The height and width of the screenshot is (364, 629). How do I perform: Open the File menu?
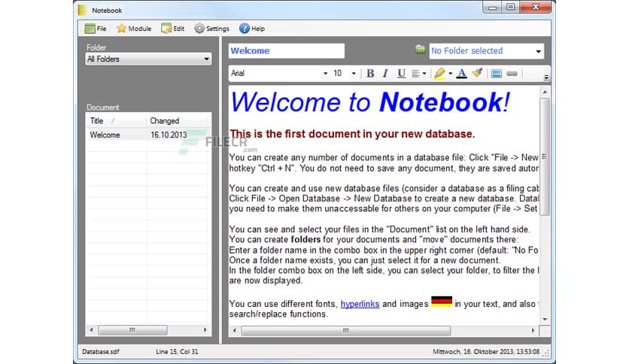pos(96,29)
